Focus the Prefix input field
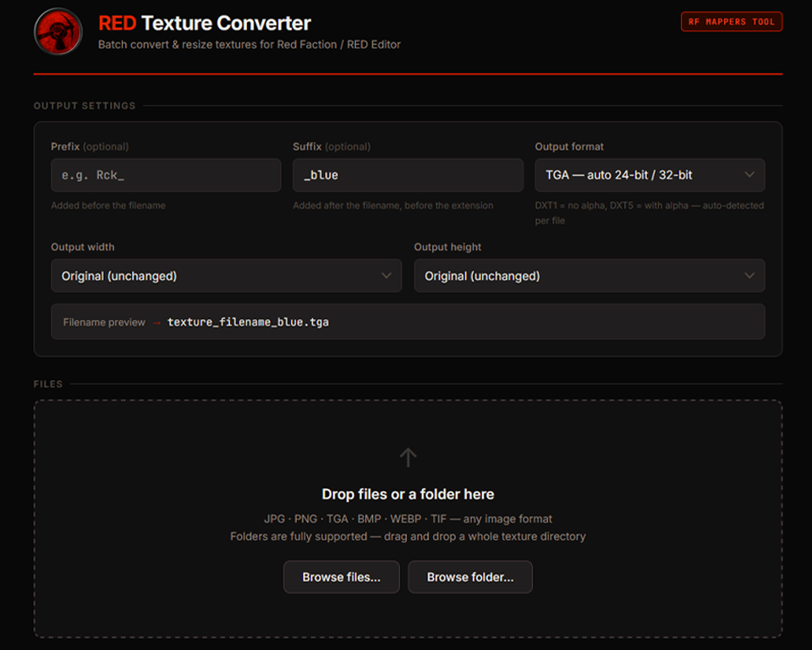Image resolution: width=812 pixels, height=650 pixels. tap(166, 175)
